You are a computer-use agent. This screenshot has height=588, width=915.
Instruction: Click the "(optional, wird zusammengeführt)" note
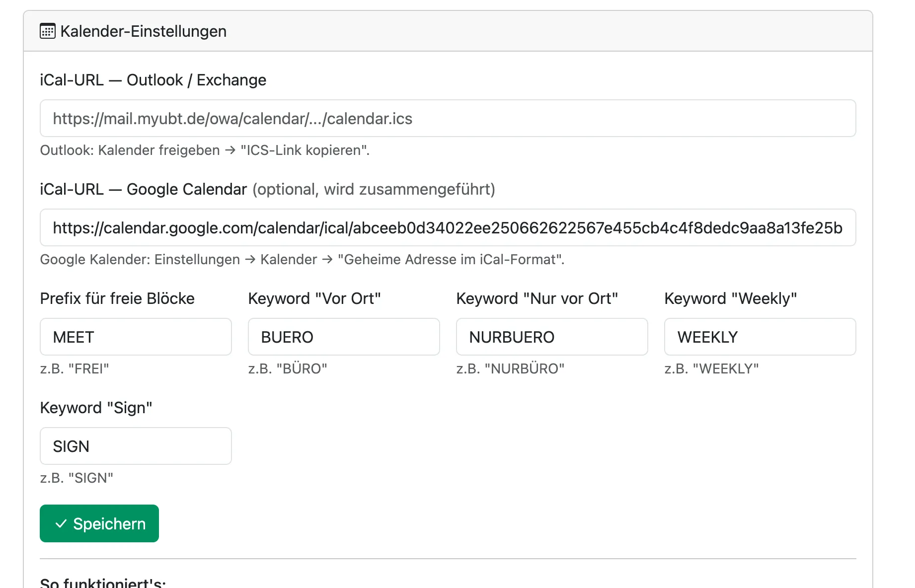click(374, 189)
